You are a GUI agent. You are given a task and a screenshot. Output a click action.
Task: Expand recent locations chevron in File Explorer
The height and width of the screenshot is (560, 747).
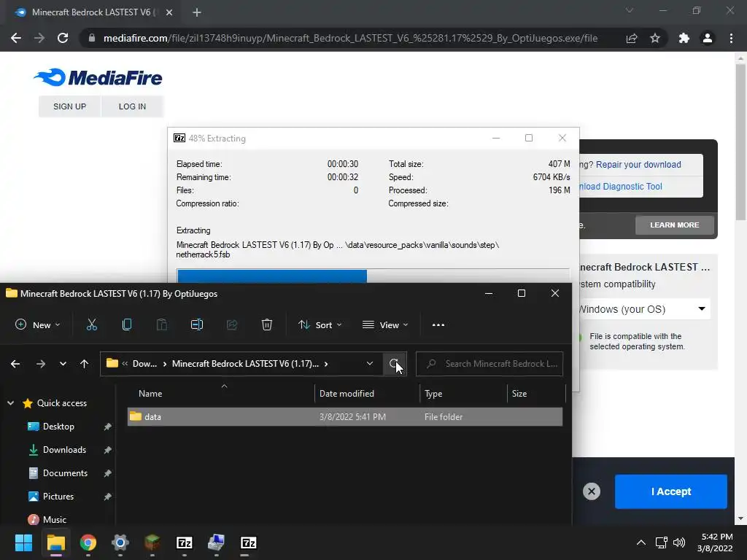point(63,364)
